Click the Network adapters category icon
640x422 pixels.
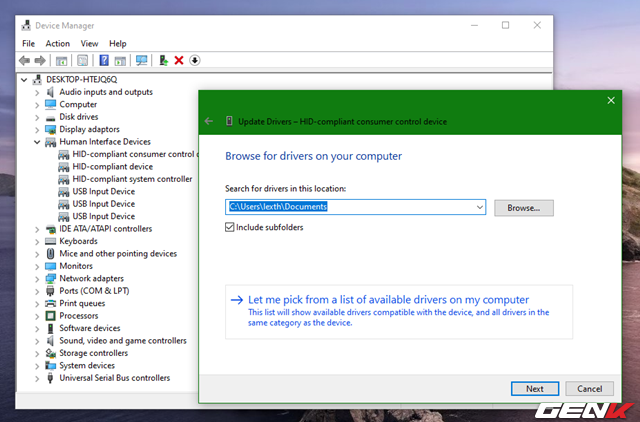(50, 279)
